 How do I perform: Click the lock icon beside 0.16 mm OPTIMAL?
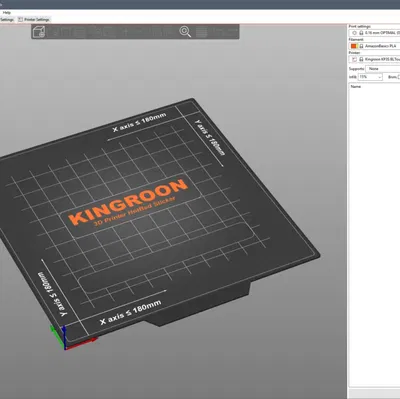click(x=361, y=33)
